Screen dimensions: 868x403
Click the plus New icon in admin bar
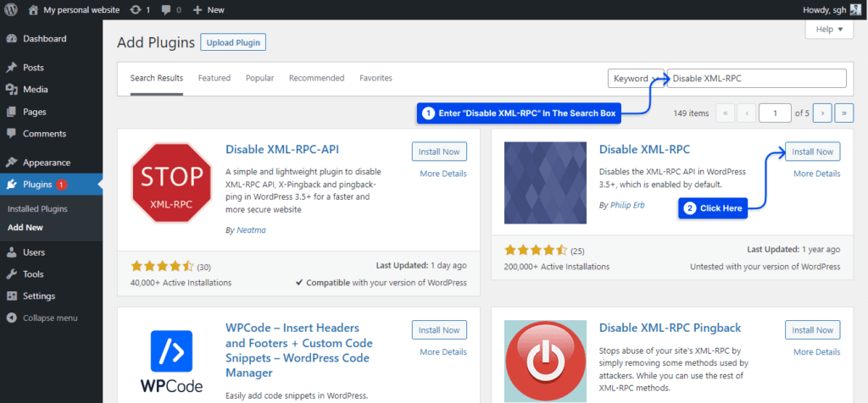197,9
